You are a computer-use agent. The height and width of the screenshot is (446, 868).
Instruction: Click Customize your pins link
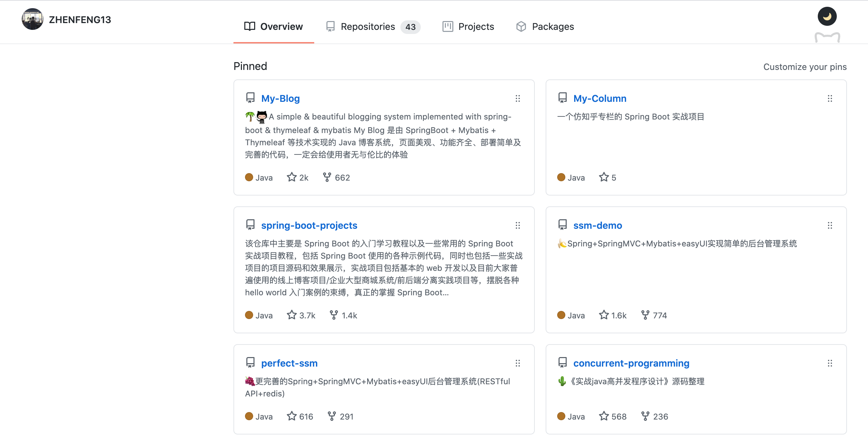click(x=805, y=67)
